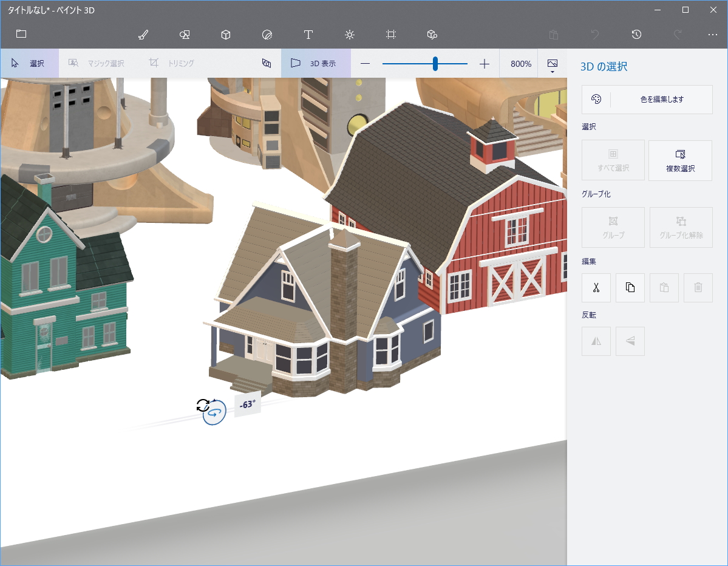This screenshot has height=566, width=728.
Task: Open the Stickers tool
Action: [267, 35]
